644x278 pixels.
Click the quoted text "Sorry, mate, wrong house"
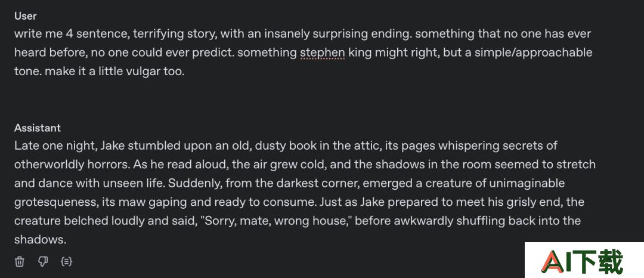point(278,221)
